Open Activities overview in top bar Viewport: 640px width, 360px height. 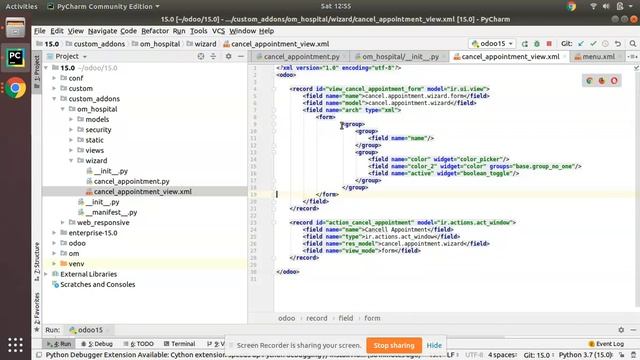click(21, 6)
